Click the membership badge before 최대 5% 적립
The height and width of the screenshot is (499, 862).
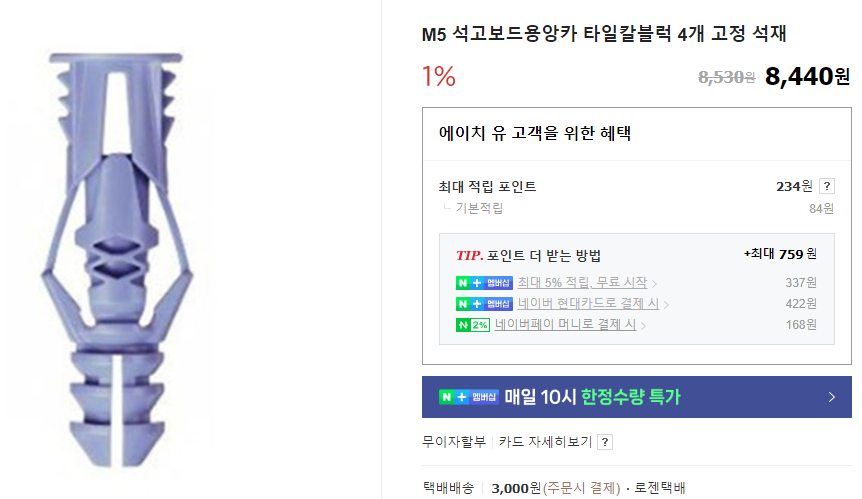point(484,283)
